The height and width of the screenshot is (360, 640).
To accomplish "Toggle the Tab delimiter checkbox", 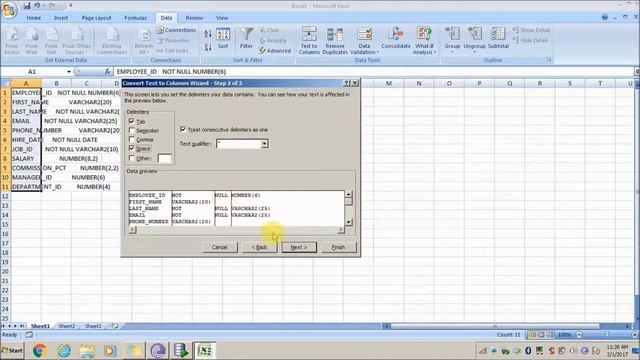I will click(131, 121).
